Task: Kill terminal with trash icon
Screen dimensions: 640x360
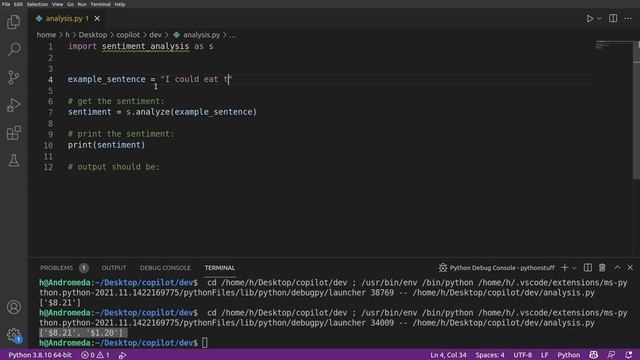Action: click(x=602, y=268)
